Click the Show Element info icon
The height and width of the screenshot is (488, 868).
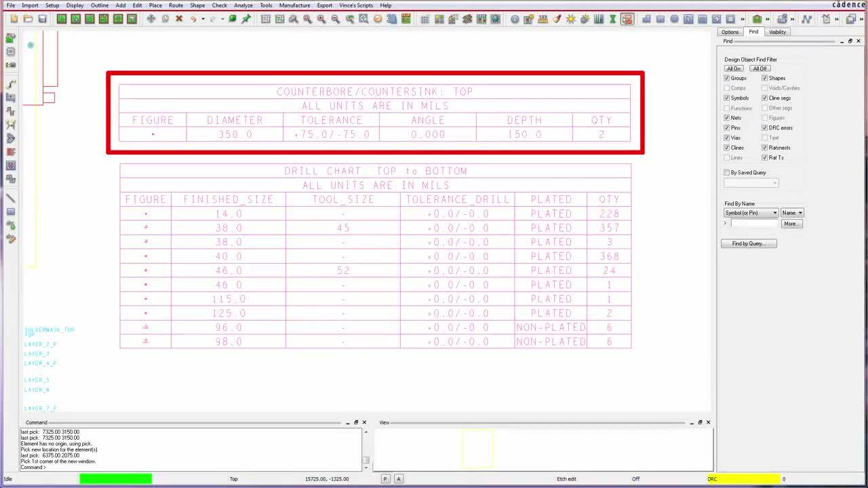coord(515,19)
